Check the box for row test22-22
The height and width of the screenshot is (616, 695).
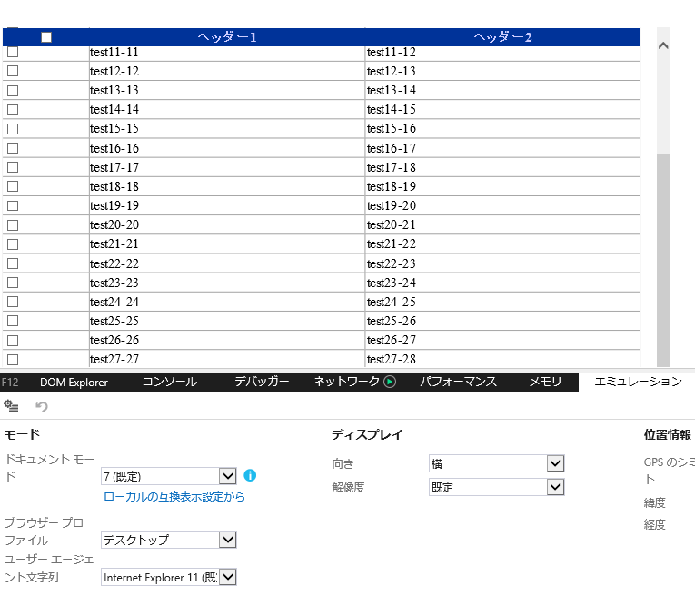tap(13, 263)
